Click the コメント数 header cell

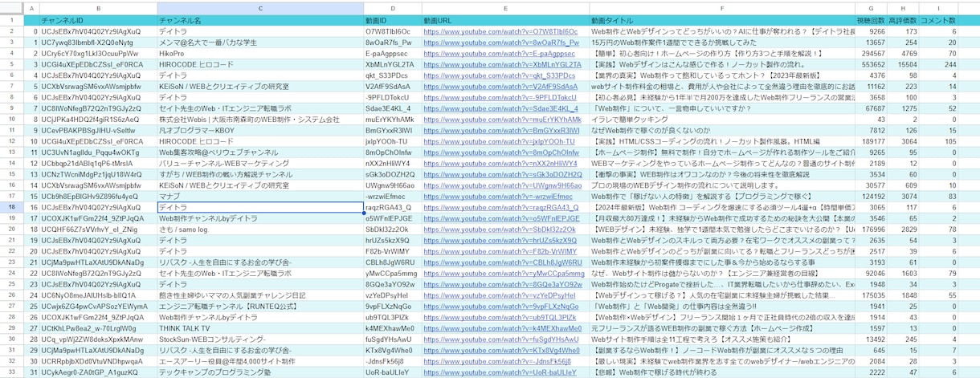[938, 19]
